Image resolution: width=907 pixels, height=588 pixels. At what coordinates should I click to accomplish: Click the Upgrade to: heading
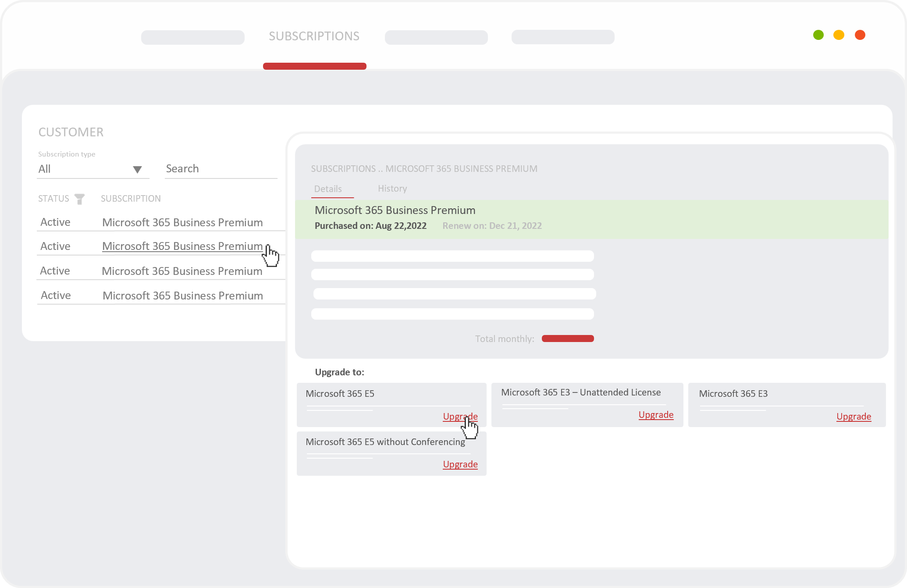[339, 372]
